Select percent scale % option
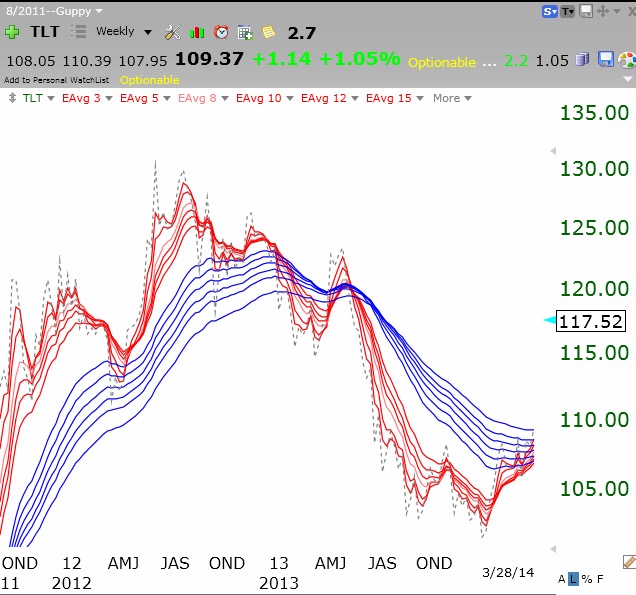This screenshot has height=595, width=636. click(x=587, y=579)
